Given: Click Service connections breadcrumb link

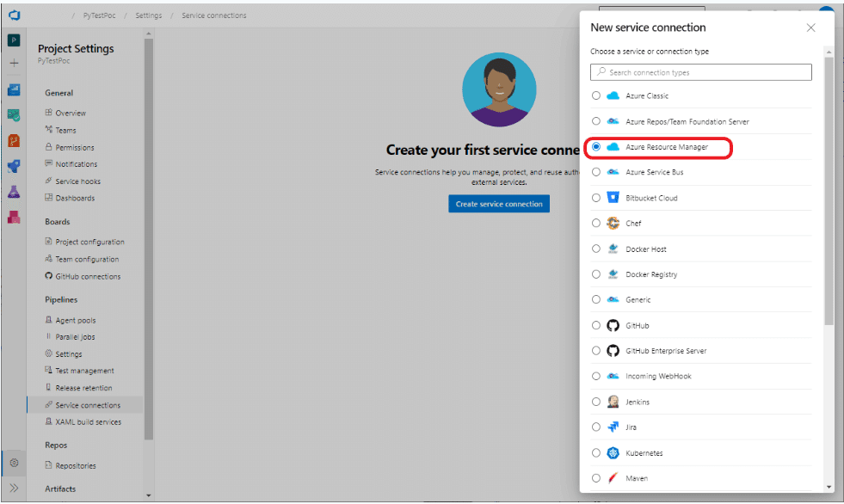Looking at the screenshot, I should pyautogui.click(x=213, y=15).
